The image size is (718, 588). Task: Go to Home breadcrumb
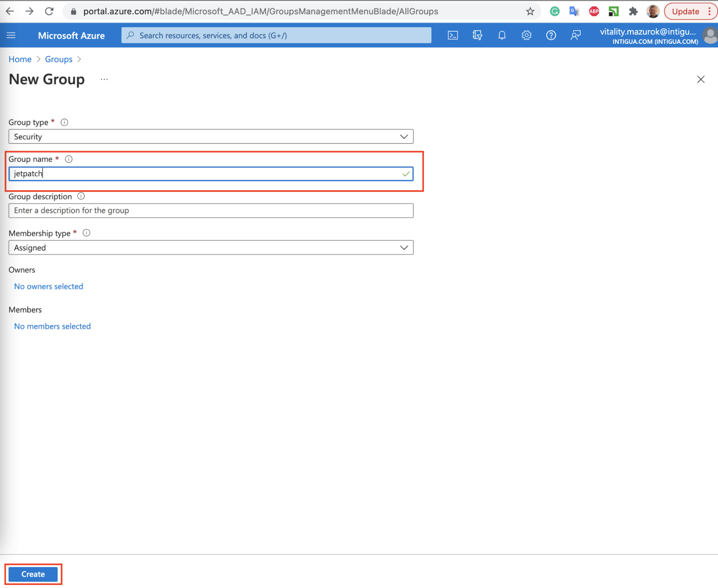coord(20,59)
